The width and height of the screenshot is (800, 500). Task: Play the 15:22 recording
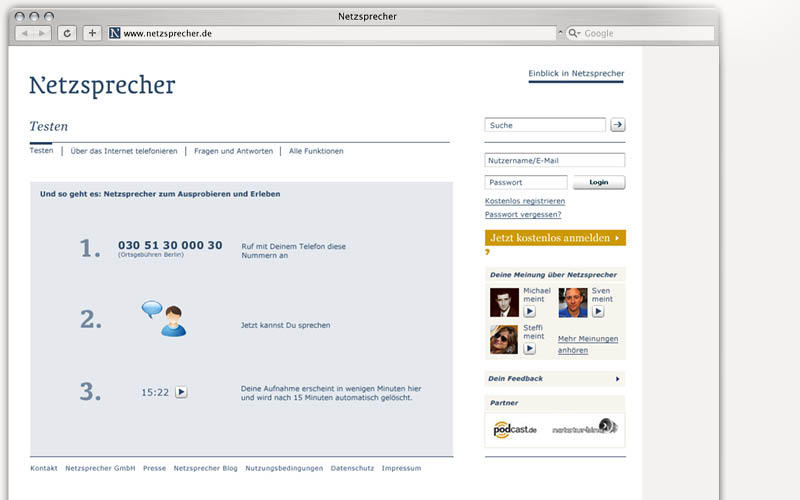[x=181, y=392]
